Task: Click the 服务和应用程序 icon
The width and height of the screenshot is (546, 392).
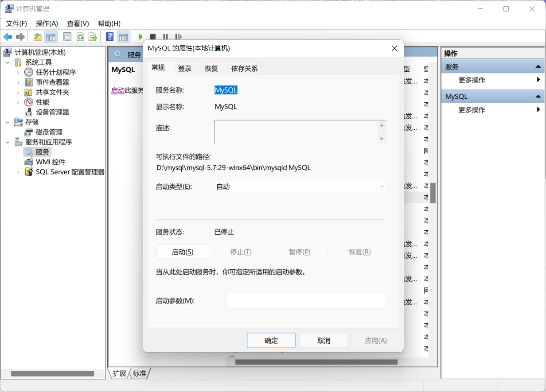Action: pyautogui.click(x=18, y=142)
